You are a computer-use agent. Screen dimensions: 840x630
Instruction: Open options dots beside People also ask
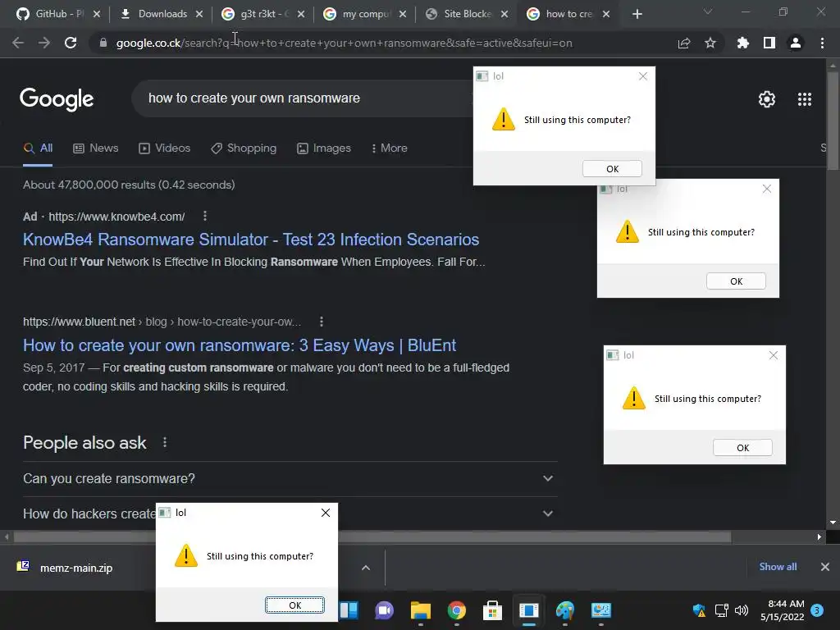[164, 442]
